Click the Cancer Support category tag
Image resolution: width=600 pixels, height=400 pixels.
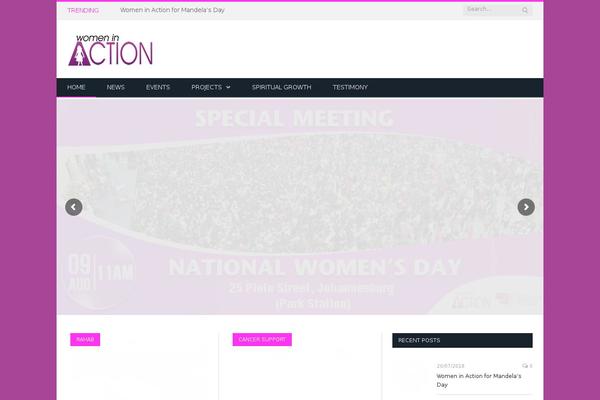pyautogui.click(x=262, y=340)
